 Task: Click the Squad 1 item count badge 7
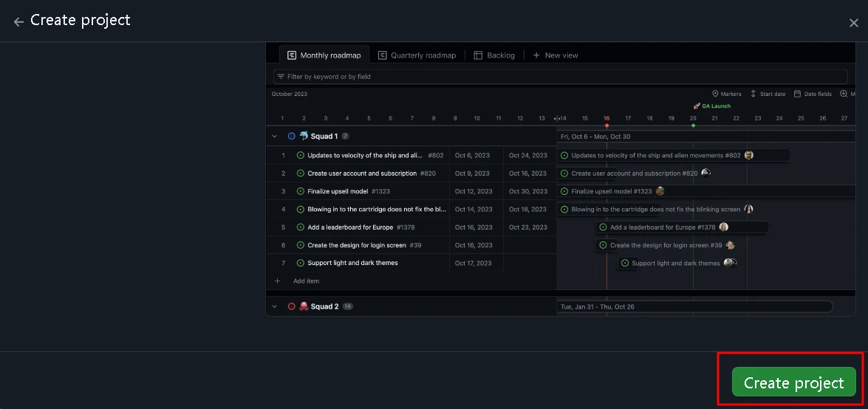pyautogui.click(x=346, y=136)
